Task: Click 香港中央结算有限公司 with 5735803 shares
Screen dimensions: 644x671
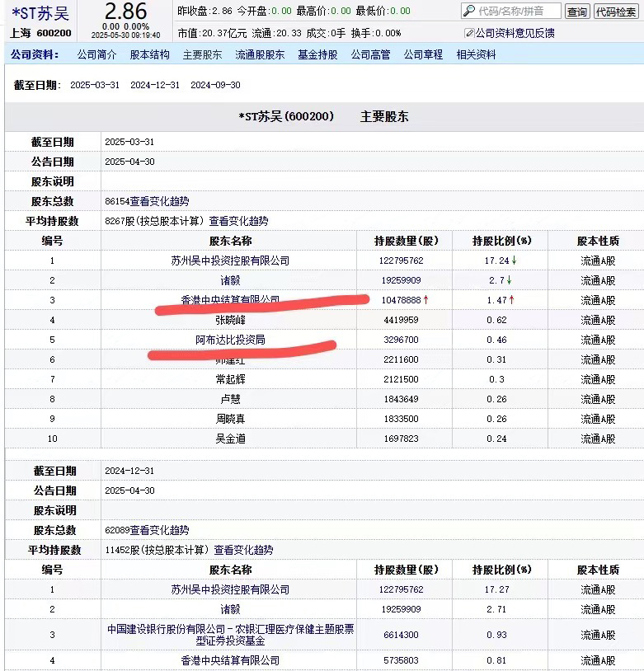Action: [230, 660]
